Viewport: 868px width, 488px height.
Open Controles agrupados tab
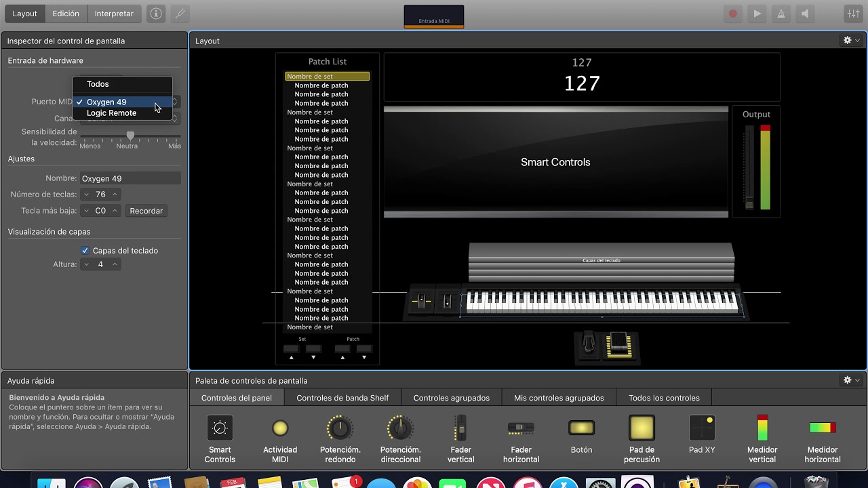click(x=452, y=398)
